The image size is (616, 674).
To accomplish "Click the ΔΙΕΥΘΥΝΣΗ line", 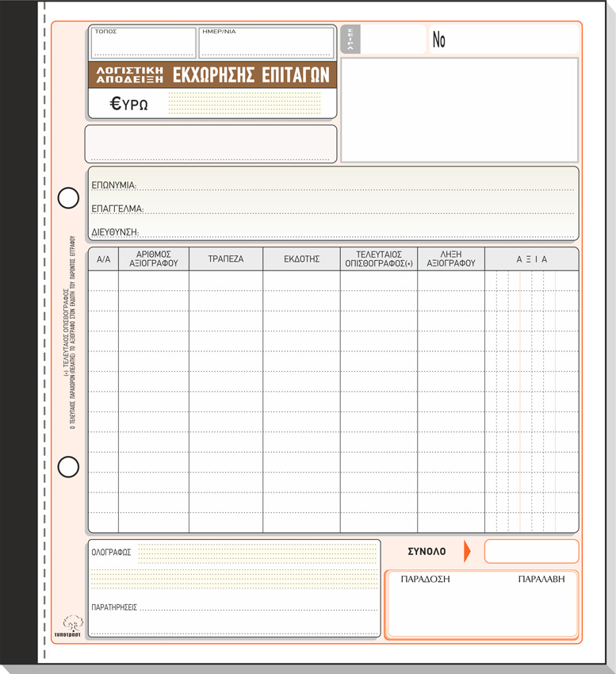I will (355, 232).
